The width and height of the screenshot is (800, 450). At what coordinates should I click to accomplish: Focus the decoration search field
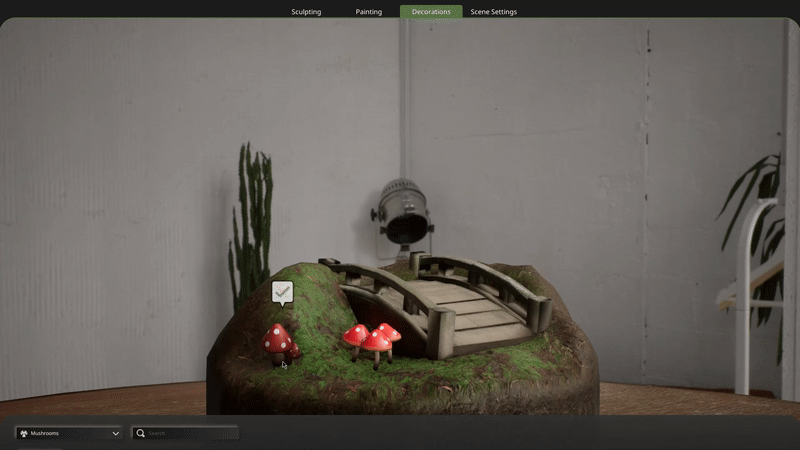tap(190, 433)
